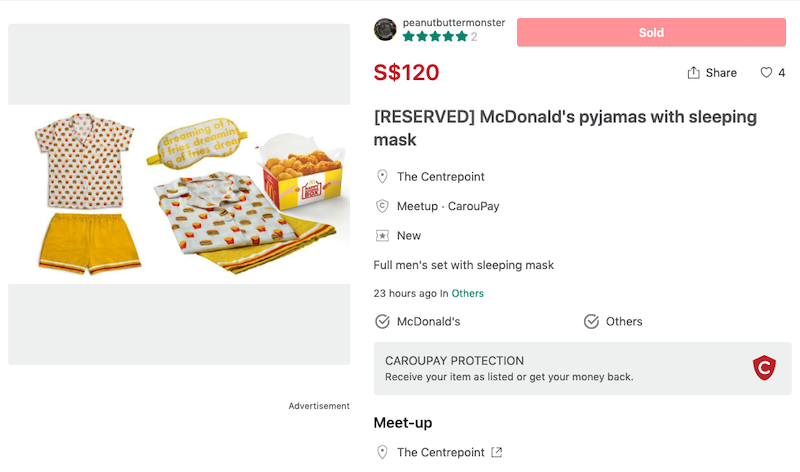Open external link icon next to The Centrepoint
The height and width of the screenshot is (472, 800).
pyautogui.click(x=497, y=453)
